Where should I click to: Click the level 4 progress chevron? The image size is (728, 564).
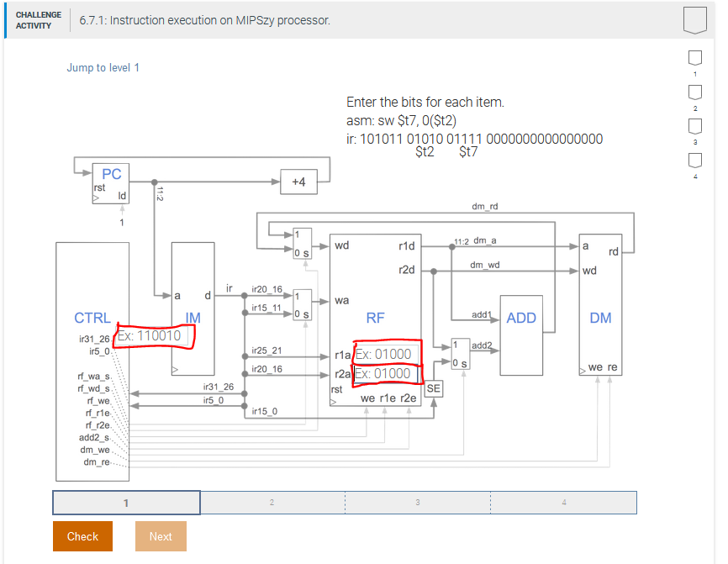tap(694, 159)
